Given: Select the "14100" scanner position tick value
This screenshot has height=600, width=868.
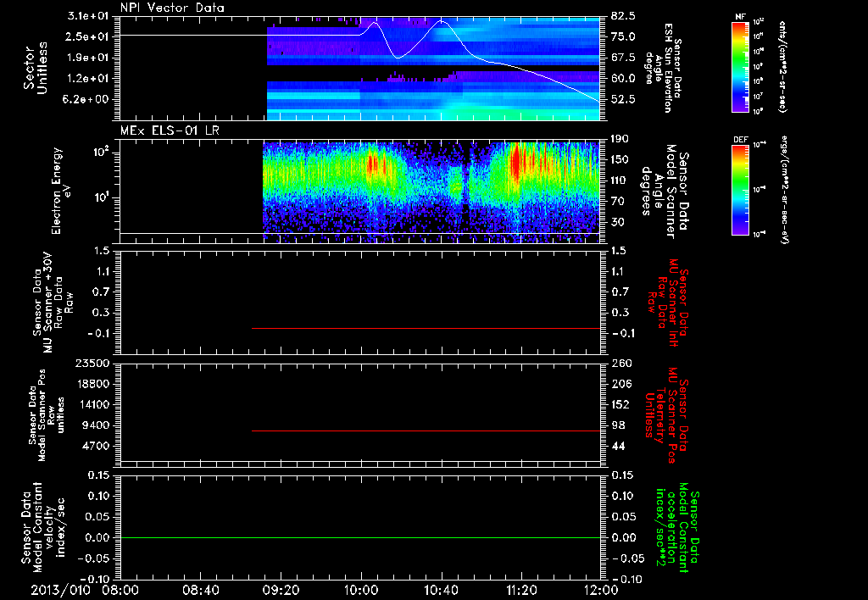Looking at the screenshot, I should coord(93,404).
